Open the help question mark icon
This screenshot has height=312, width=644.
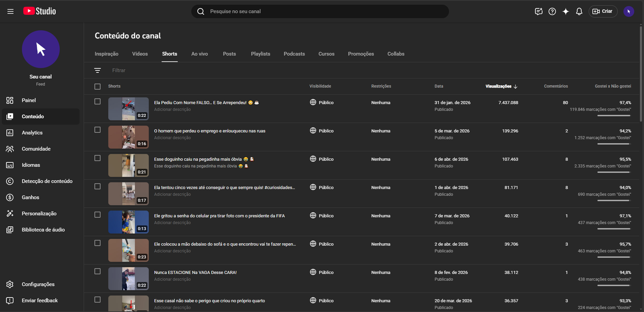(552, 11)
